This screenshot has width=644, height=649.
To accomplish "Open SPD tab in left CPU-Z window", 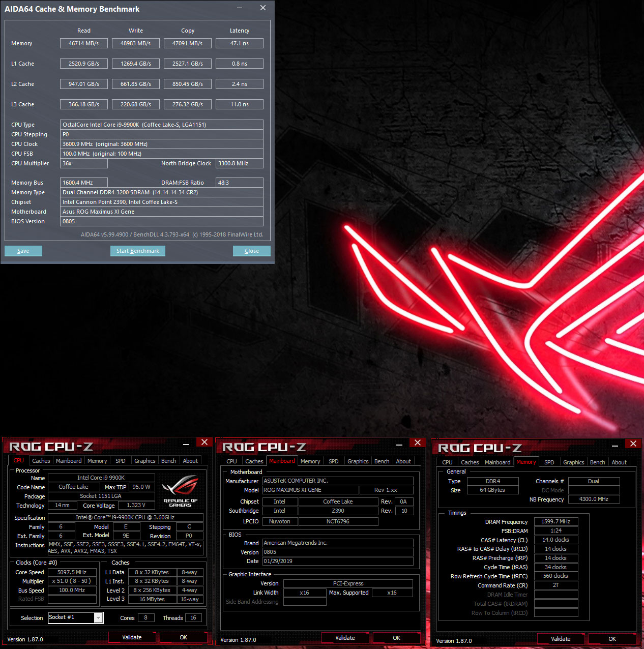I will pos(121,461).
